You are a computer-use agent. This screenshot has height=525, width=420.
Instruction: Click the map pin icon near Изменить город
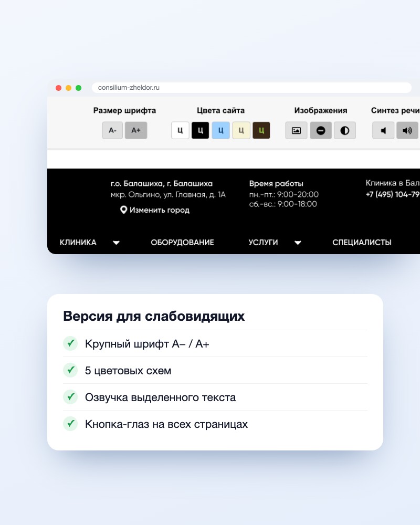[x=123, y=210]
